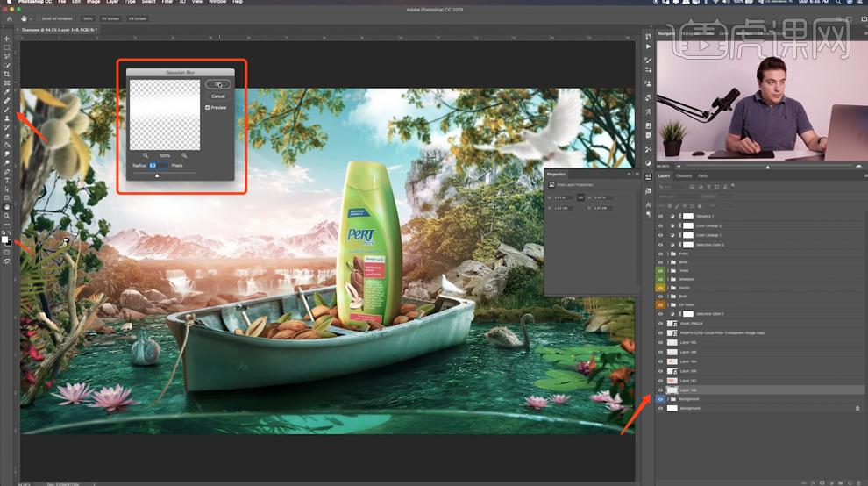Select the Move tool
Image resolution: width=868 pixels, height=486 pixels.
[7, 39]
